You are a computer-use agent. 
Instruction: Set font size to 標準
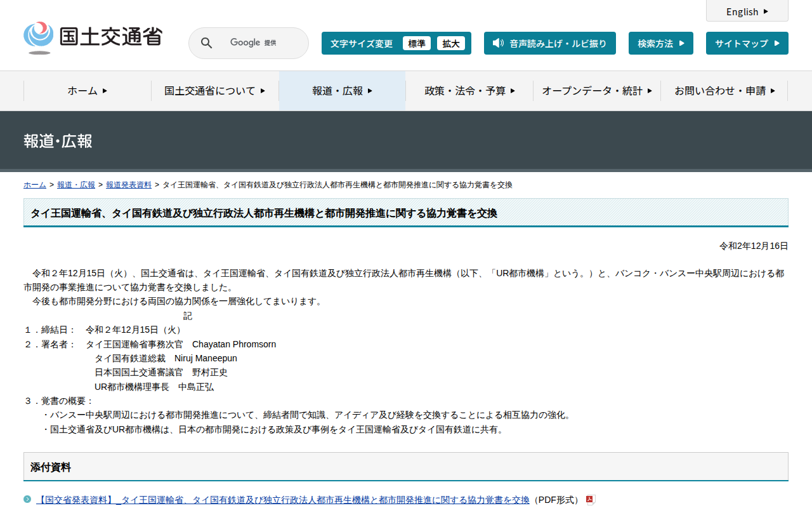tap(416, 43)
